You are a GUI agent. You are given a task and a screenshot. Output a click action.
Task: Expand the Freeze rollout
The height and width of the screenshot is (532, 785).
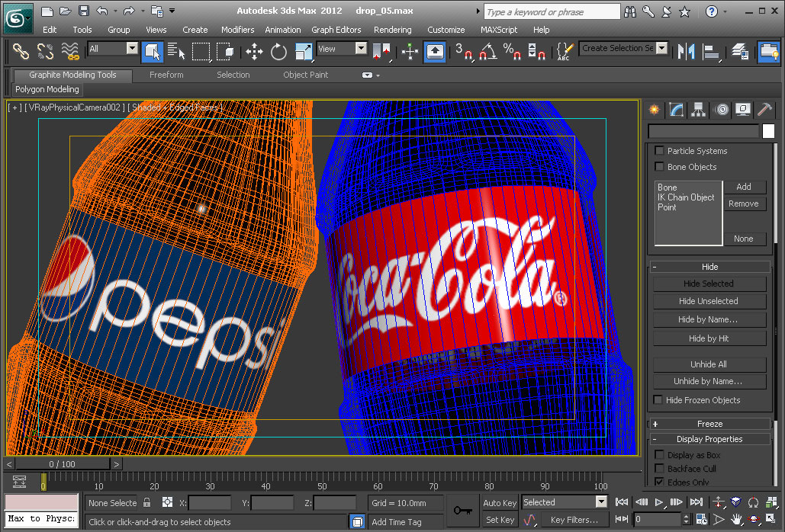tap(709, 424)
